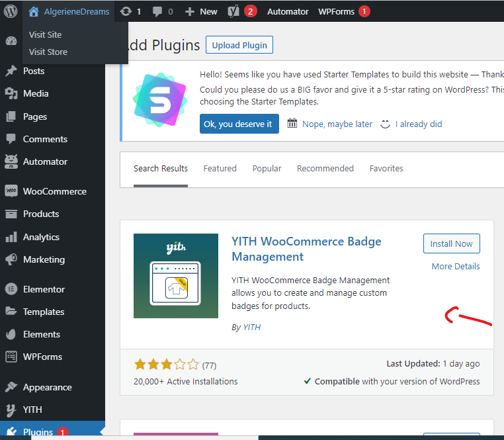
Task: Open AlgerieneDreams site name in admin bar
Action: click(x=77, y=12)
